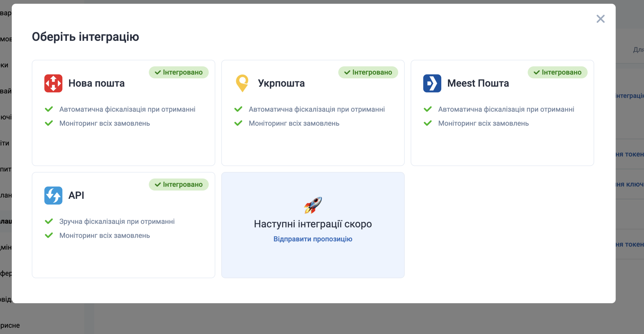This screenshot has width=644, height=334.
Task: Click Укрпошта Моніторинг всіх замовлень text
Action: click(x=294, y=123)
